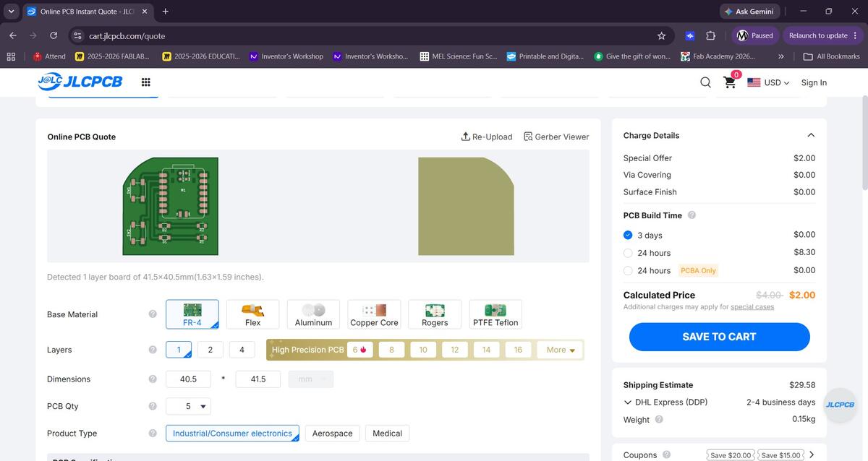Choose PTFE Teflon base material
The image size is (868, 461).
[495, 314]
